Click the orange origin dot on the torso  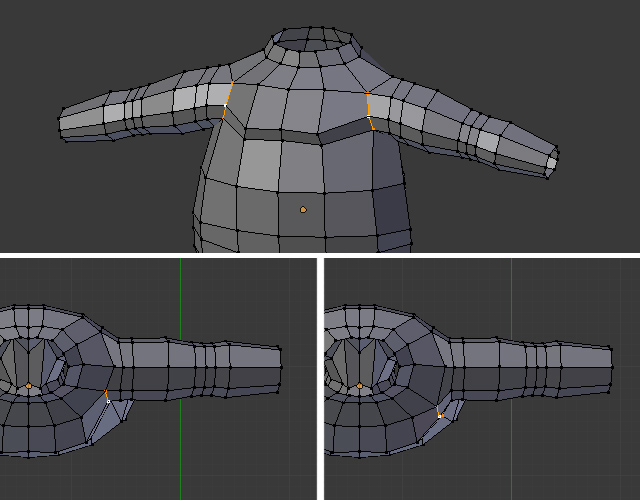303,209
